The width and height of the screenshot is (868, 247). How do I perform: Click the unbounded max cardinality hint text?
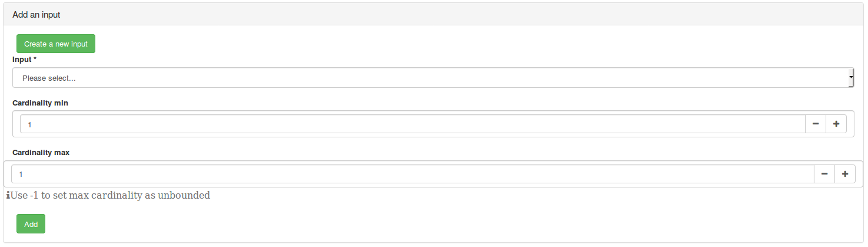pyautogui.click(x=110, y=195)
